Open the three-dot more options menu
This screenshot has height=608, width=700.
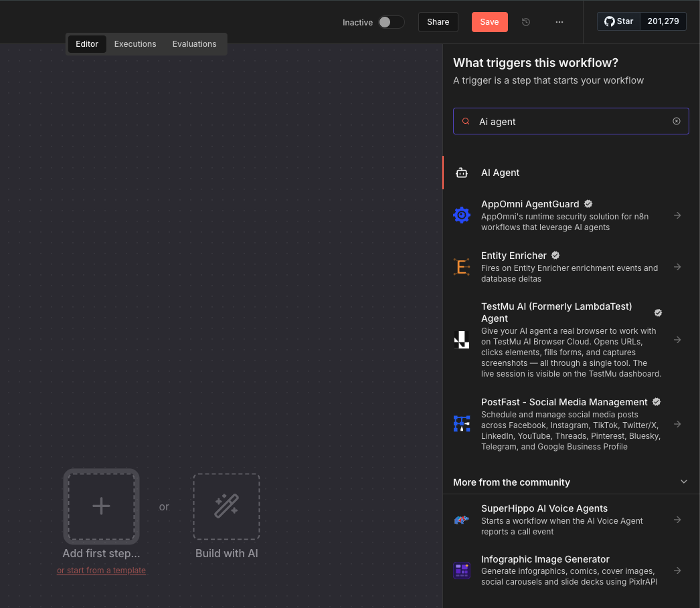click(x=559, y=22)
